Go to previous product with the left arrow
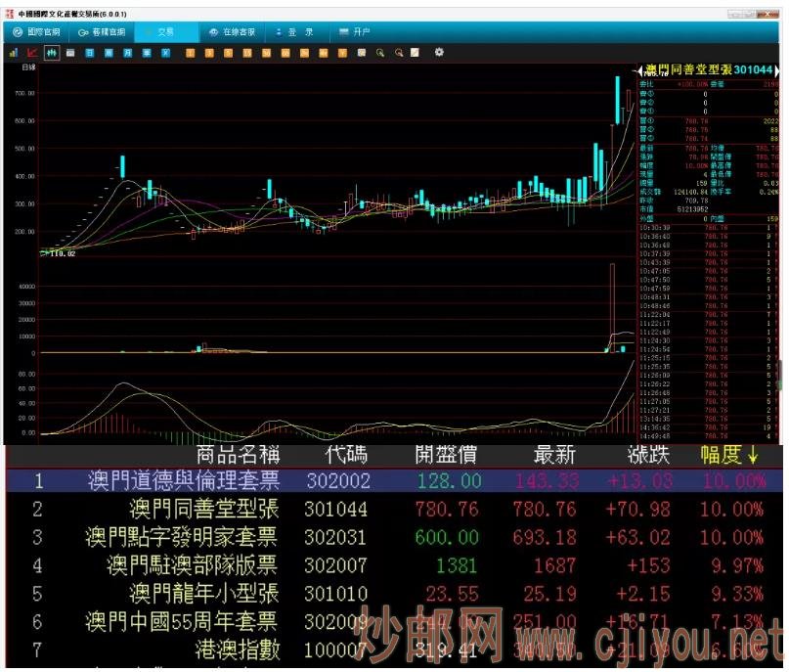This screenshot has height=672, width=789. click(x=640, y=71)
